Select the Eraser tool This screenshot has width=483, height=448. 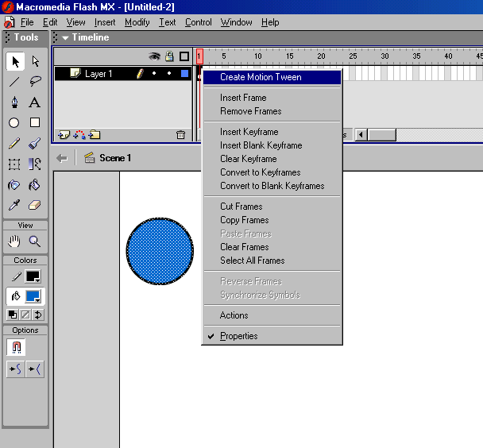[x=35, y=206]
